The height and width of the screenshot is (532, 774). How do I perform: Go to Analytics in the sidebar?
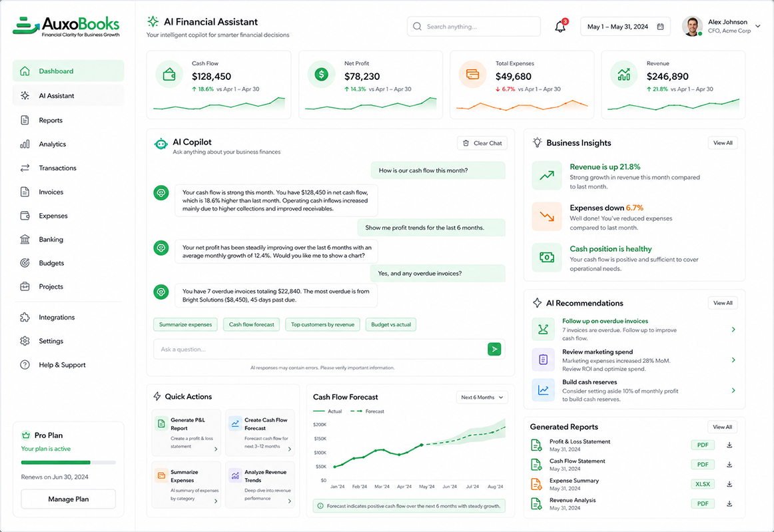coord(68,144)
